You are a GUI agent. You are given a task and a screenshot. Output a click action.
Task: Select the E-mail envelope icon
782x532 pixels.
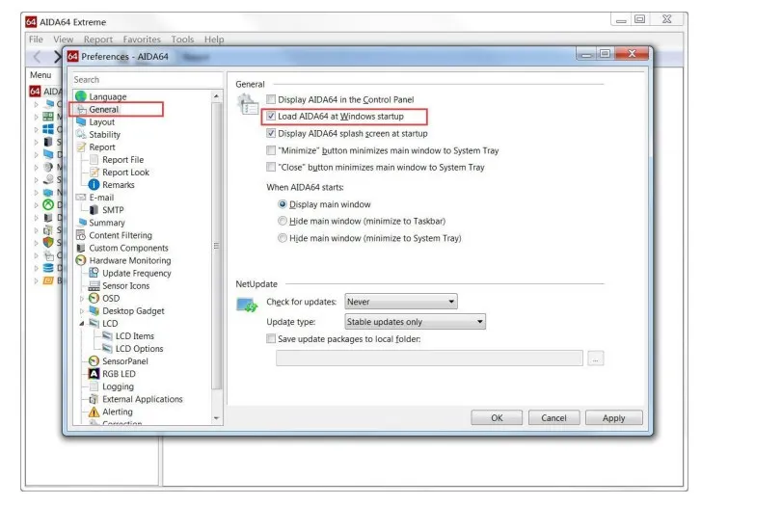81,198
